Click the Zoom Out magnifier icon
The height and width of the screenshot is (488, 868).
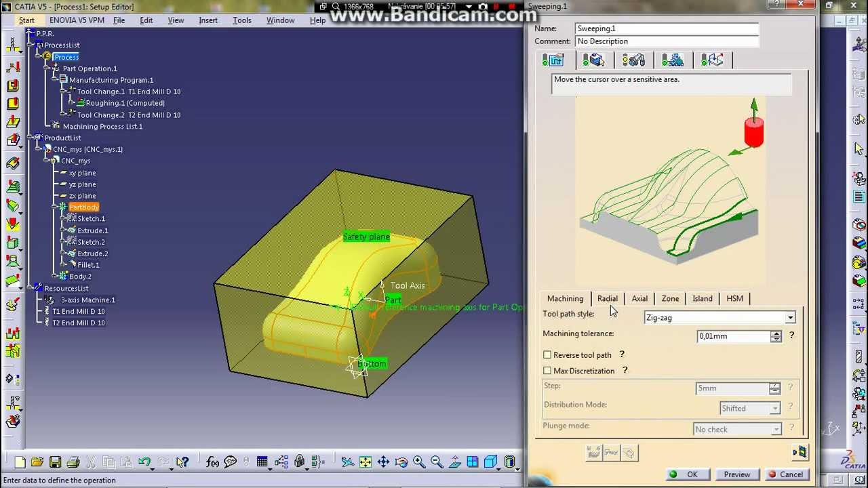pos(436,462)
